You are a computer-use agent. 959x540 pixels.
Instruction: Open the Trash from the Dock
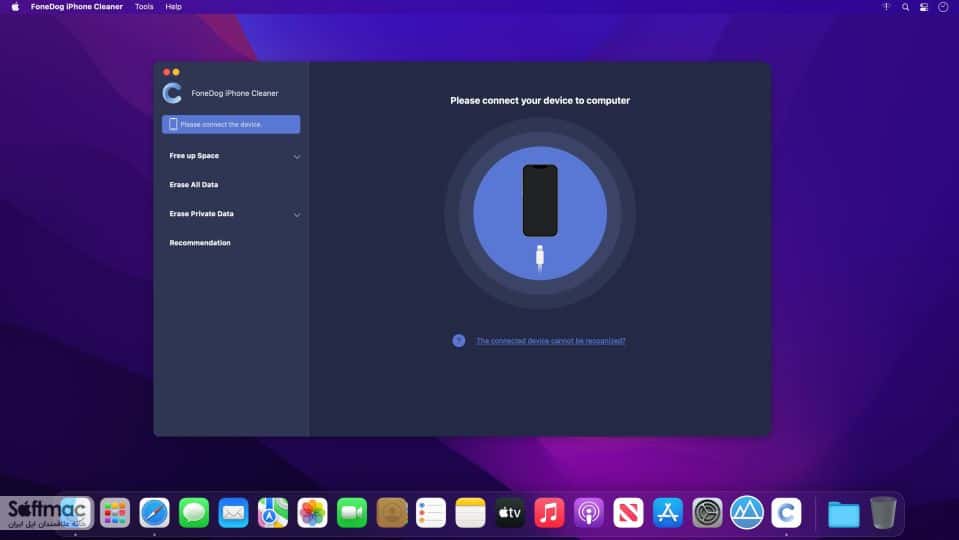pos(883,512)
